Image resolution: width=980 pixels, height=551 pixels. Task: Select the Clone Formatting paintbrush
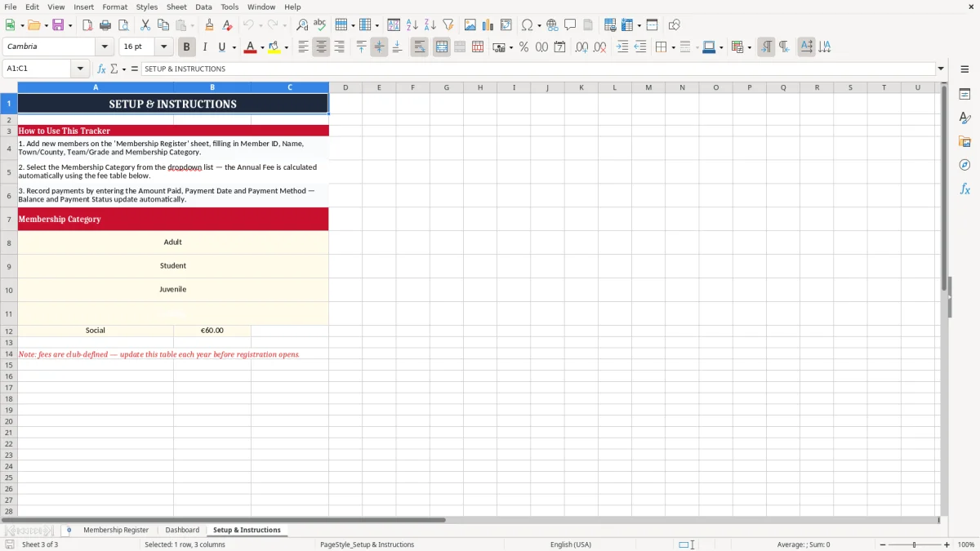click(x=209, y=25)
